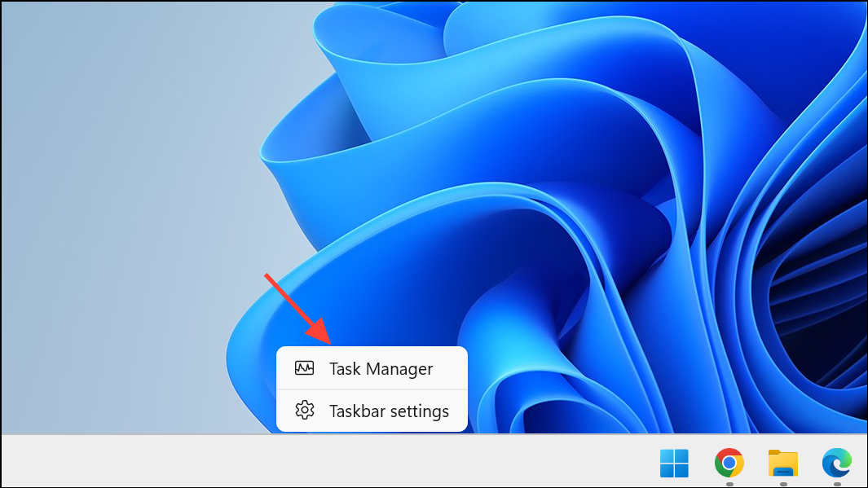Click the running indicator dot under Edge
Screen dimensions: 868x488
(x=838, y=482)
